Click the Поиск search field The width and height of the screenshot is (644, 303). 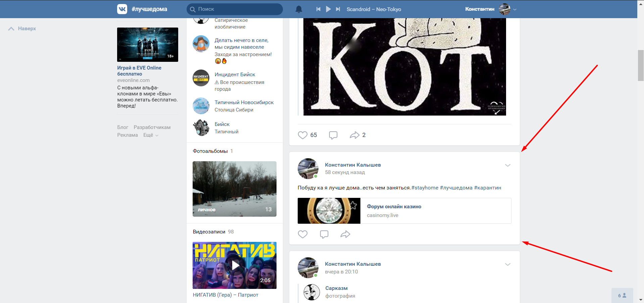[235, 9]
